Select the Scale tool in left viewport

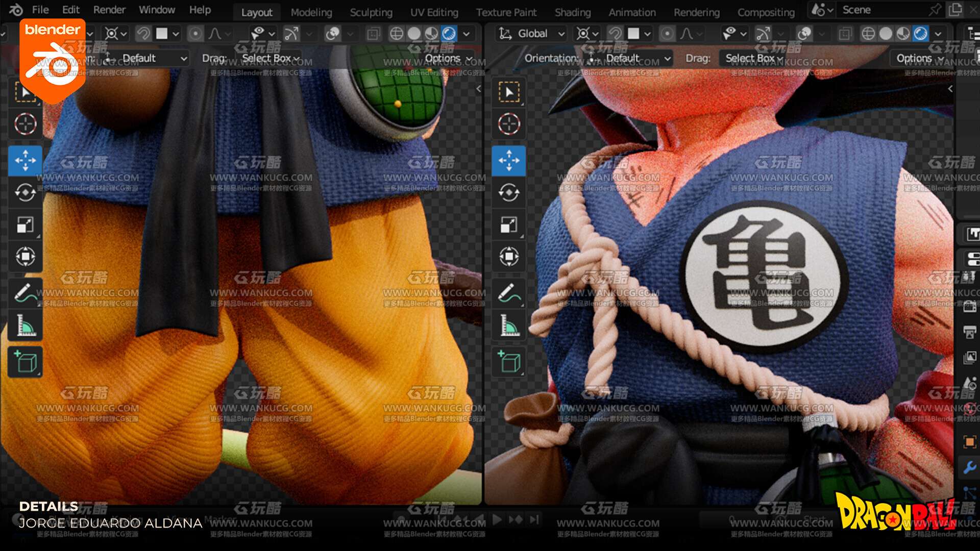(x=25, y=224)
